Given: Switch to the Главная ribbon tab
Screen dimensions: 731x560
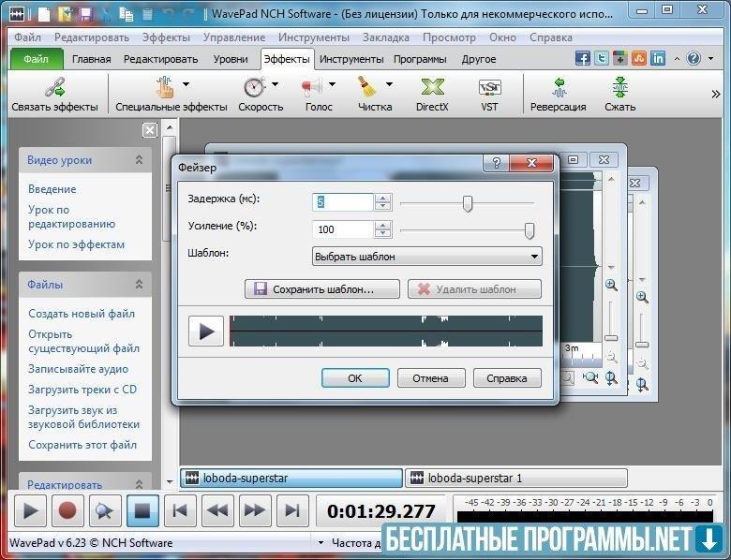Looking at the screenshot, I should [92, 59].
